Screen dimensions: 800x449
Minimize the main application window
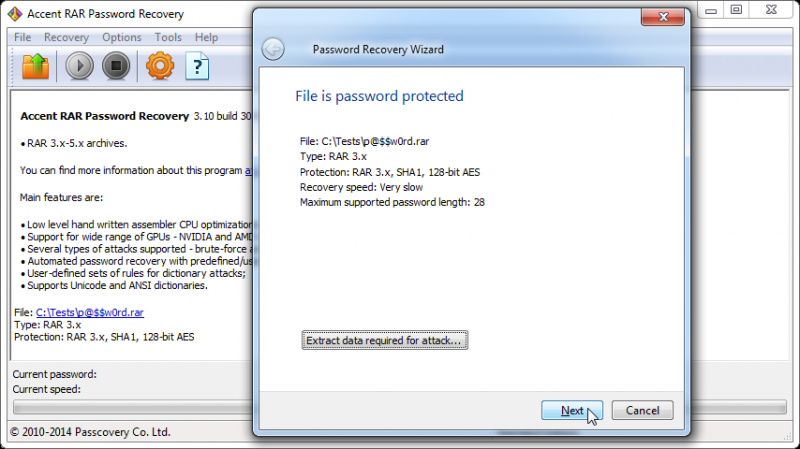(711, 10)
